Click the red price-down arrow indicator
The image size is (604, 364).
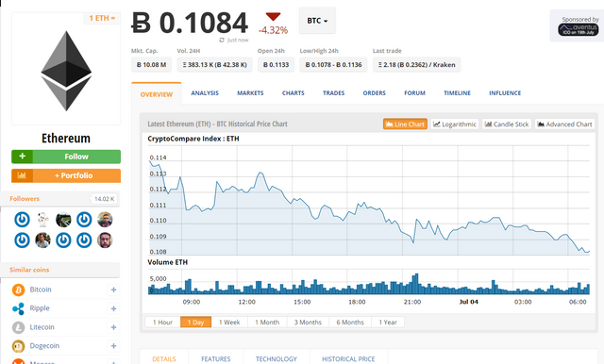(273, 17)
